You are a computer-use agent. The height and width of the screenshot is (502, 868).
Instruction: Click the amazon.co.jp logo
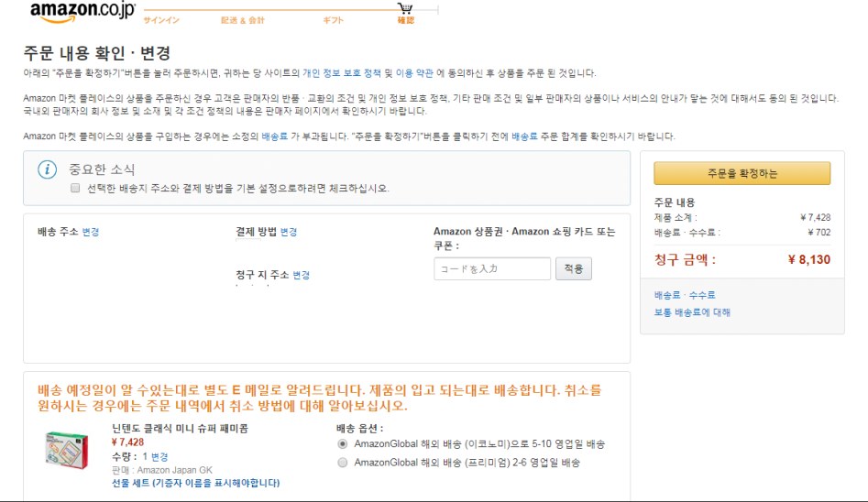[82, 12]
